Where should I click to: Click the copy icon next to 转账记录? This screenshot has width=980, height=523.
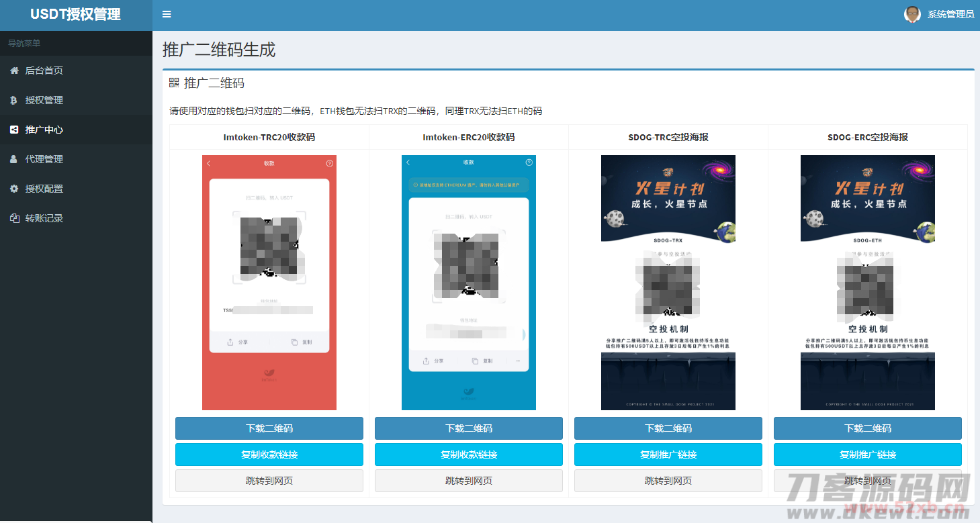(x=14, y=218)
